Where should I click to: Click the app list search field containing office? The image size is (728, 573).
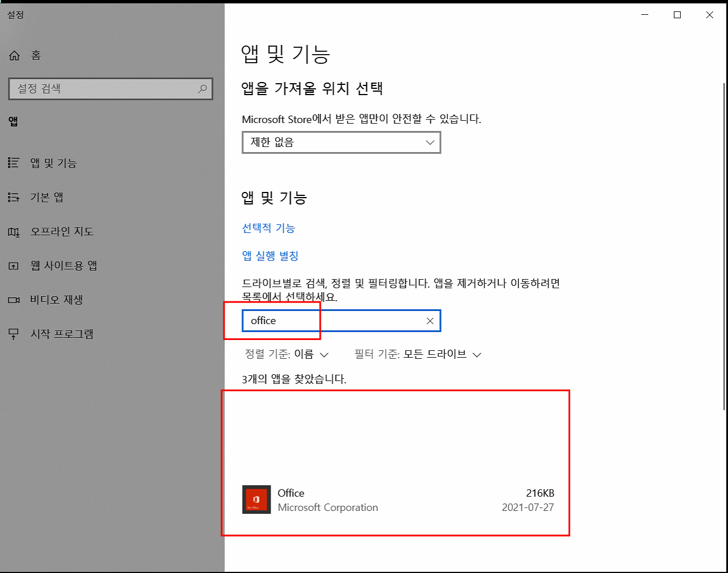tap(341, 321)
